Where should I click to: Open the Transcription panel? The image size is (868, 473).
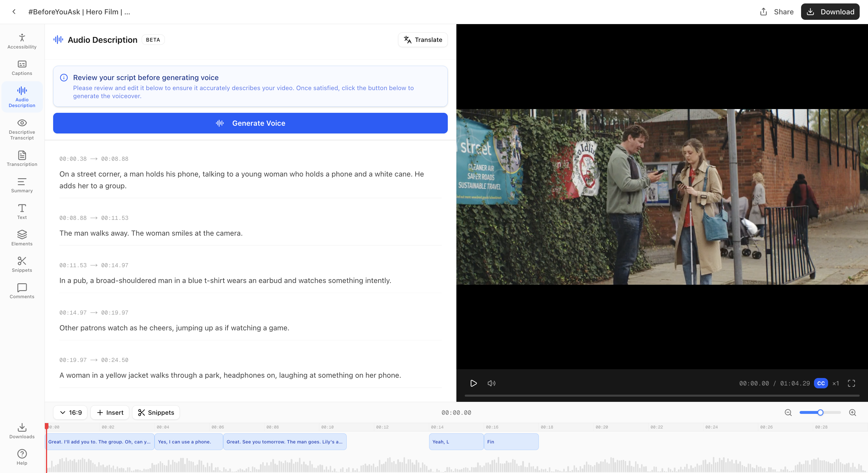(x=22, y=158)
